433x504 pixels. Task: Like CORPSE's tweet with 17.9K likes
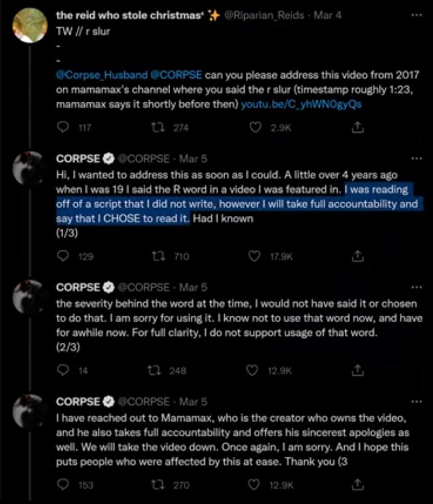click(x=254, y=256)
